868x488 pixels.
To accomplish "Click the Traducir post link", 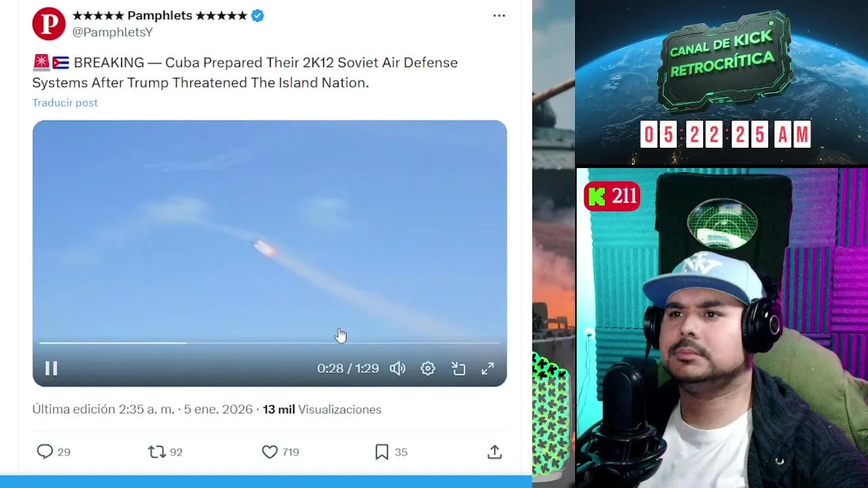I will [65, 102].
